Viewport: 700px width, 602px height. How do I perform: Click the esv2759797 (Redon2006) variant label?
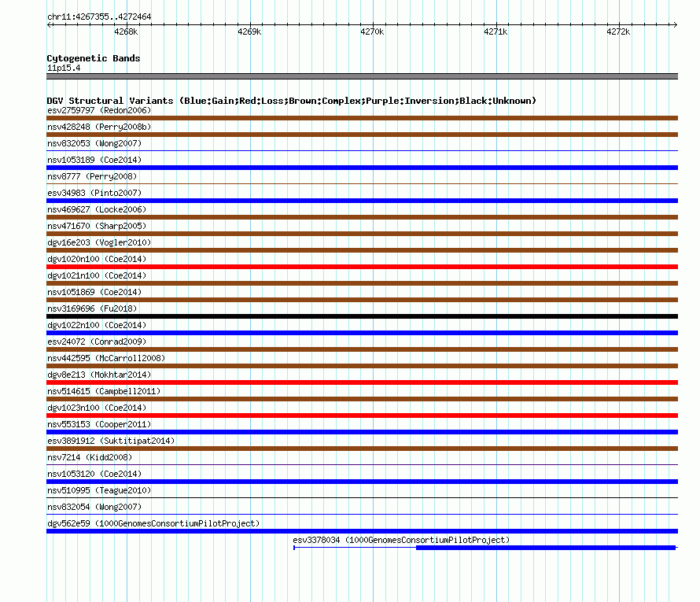pyautogui.click(x=99, y=110)
